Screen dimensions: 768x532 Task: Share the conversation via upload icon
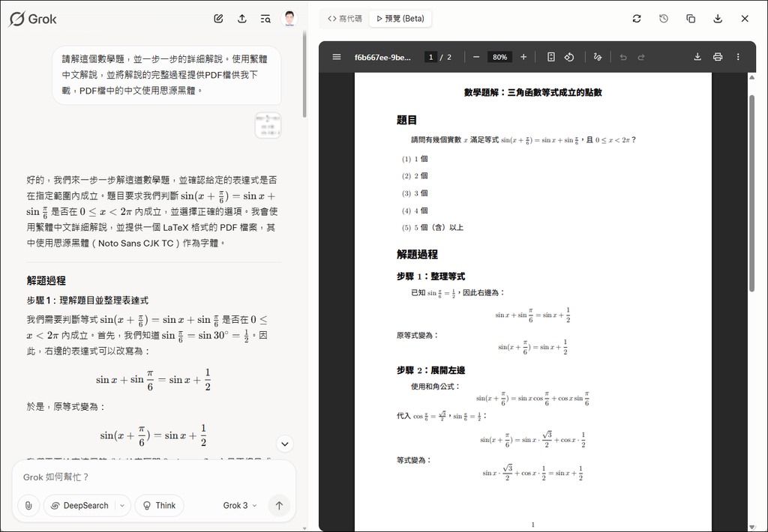242,19
